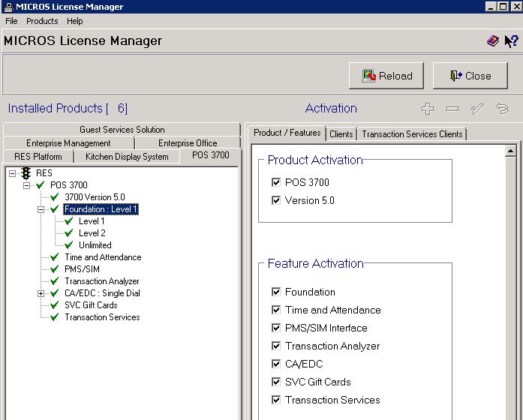Click the scrollbar up arrow
Viewport: 523px width, 420px height.
(x=511, y=151)
